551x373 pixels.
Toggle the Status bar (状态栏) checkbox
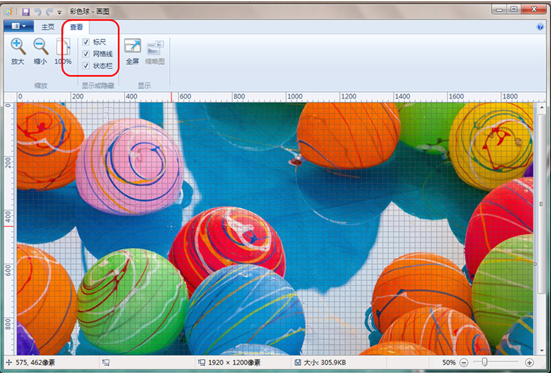click(x=86, y=66)
